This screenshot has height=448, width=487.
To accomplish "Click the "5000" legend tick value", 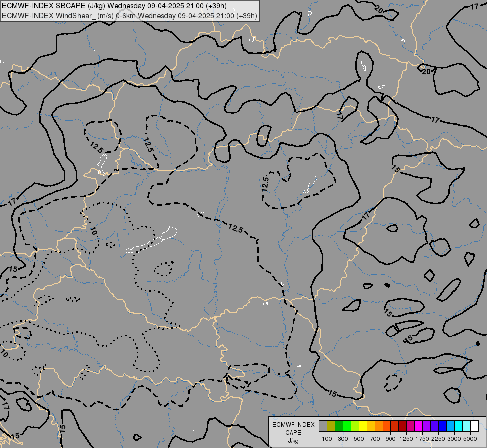I will 470,439.
